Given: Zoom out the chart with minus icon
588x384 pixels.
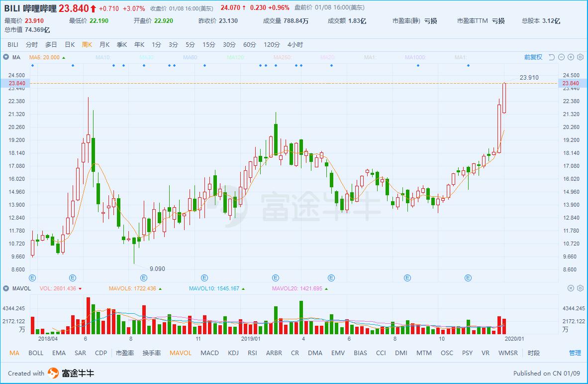Looking at the screenshot, I should pyautogui.click(x=561, y=57).
